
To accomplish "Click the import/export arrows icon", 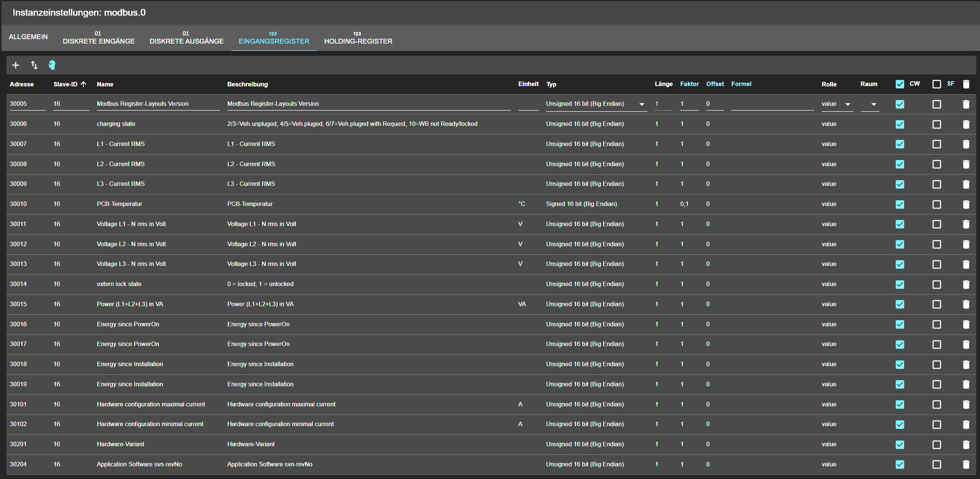I will coord(34,65).
